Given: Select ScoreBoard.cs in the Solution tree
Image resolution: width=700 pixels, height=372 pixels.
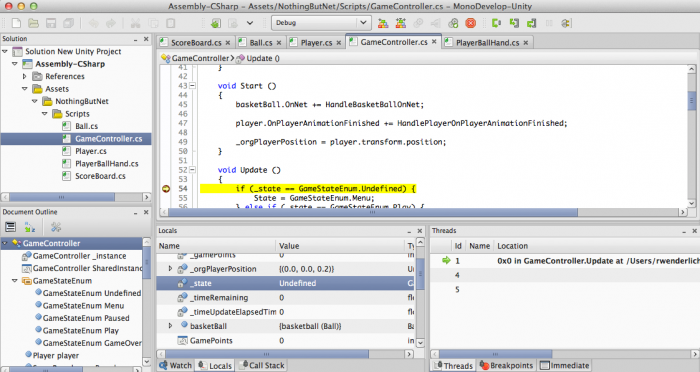Looking at the screenshot, I should point(94,176).
